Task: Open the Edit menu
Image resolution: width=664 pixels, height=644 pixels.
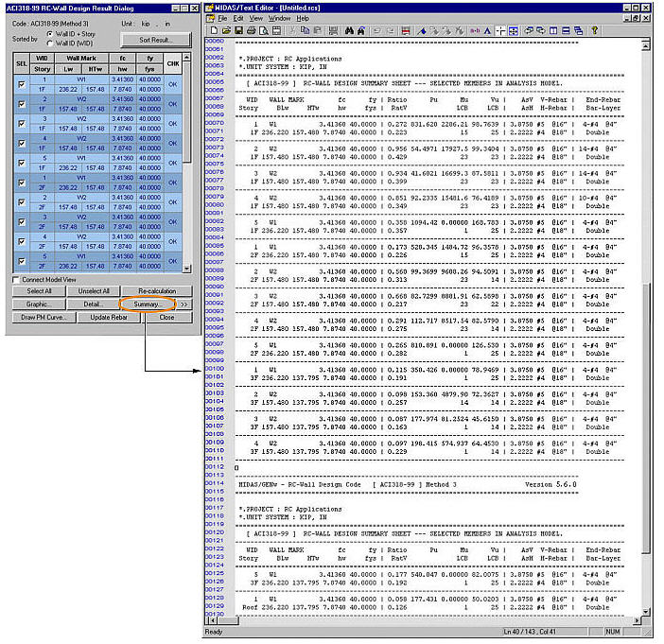Action: [238, 18]
